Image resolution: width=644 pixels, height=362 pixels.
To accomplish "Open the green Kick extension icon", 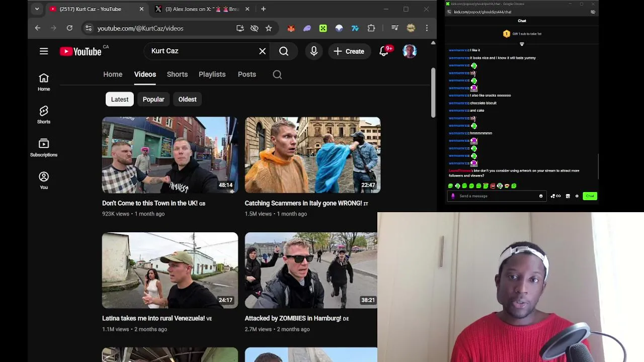I will 323,28.
